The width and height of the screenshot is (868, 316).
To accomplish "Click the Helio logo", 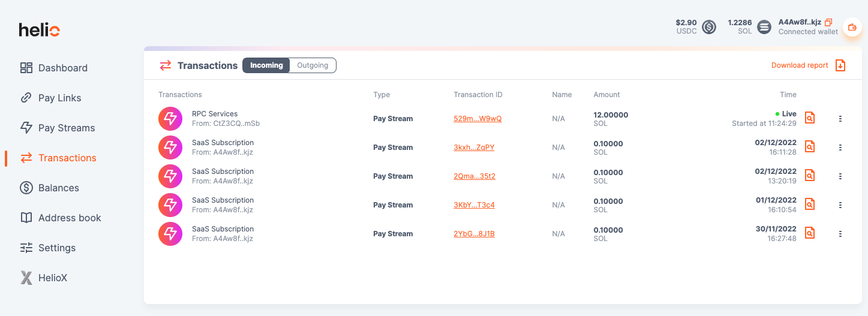I will click(x=39, y=29).
